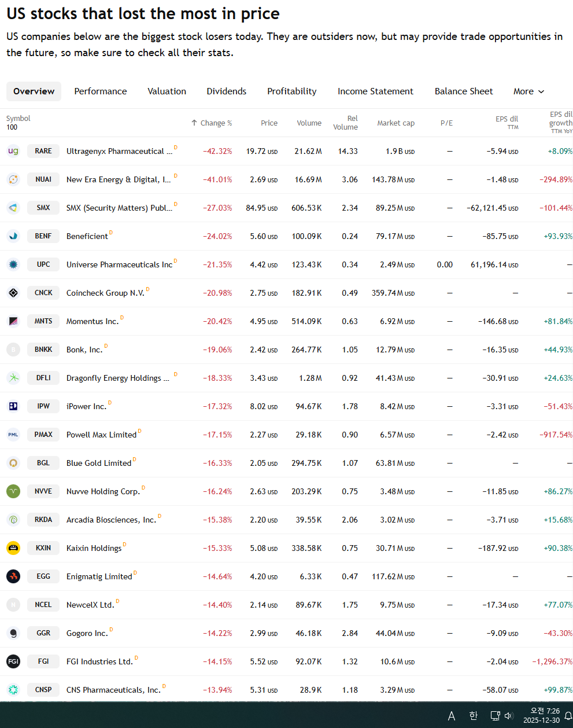Click the NVVE Nuvve logo icon
Screen dimensions: 573x728
tap(13, 491)
